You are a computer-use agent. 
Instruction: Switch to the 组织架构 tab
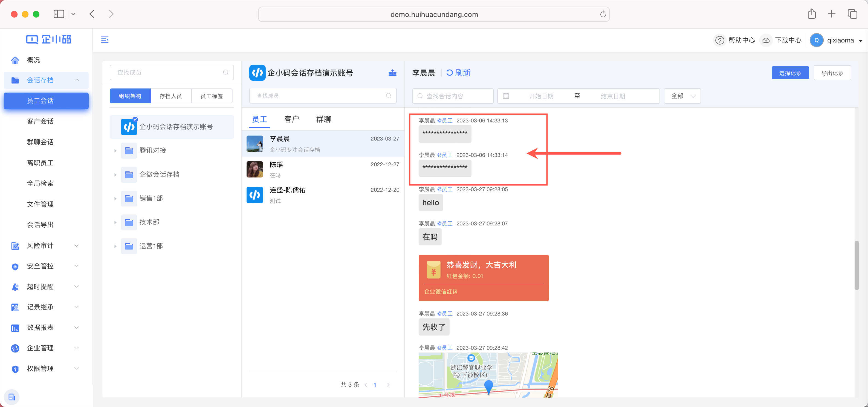point(130,96)
